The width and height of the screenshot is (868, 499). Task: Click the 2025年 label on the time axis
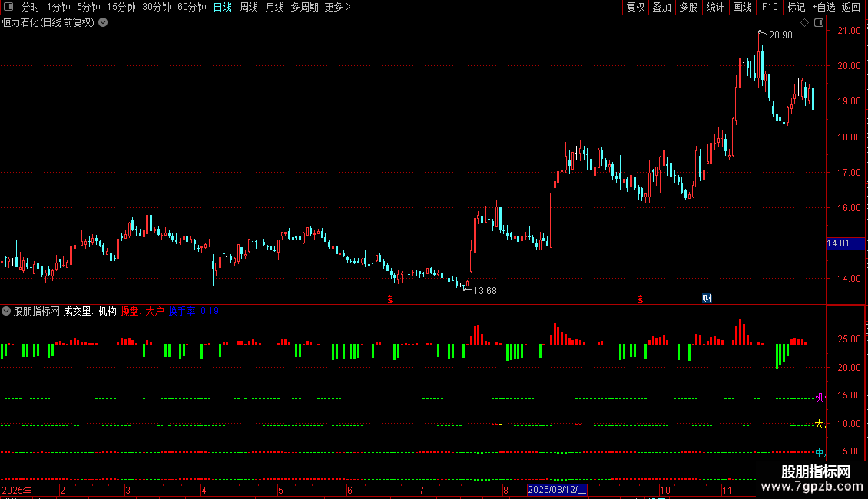pyautogui.click(x=17, y=491)
